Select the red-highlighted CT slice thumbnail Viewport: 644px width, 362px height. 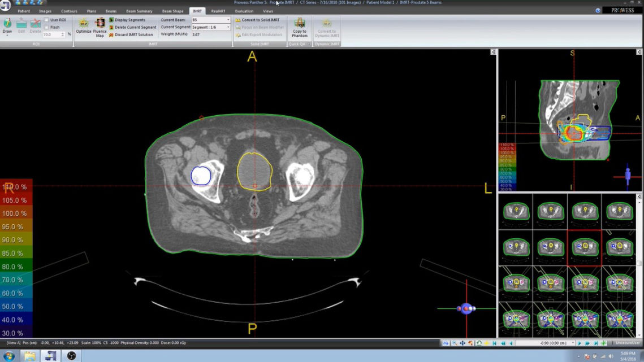click(x=584, y=247)
